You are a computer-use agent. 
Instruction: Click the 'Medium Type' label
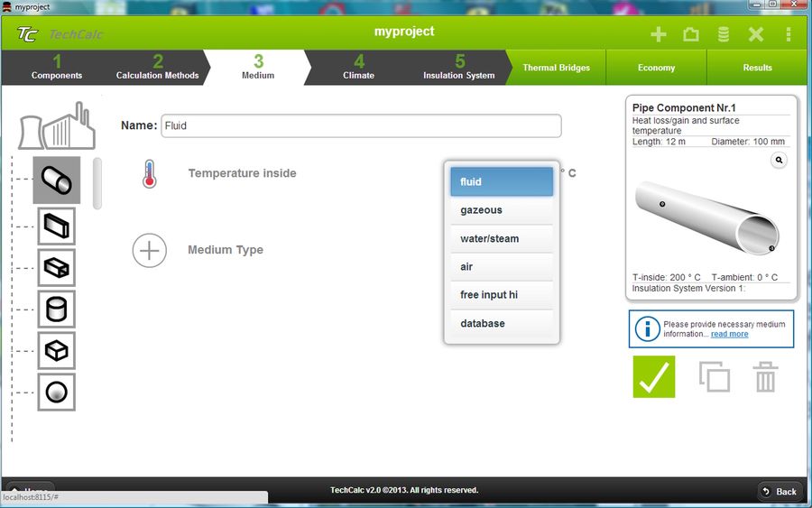pyautogui.click(x=226, y=250)
